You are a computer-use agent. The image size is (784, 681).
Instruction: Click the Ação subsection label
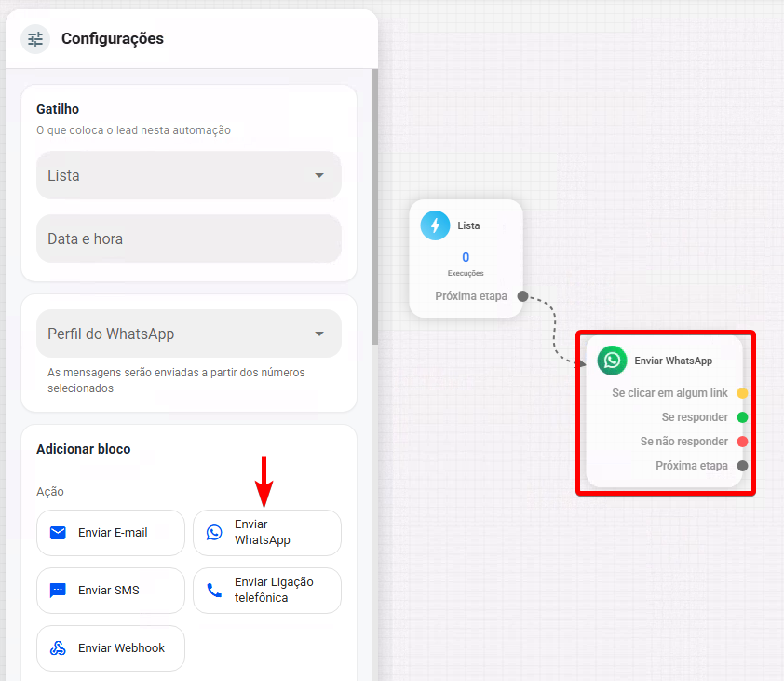(x=50, y=492)
